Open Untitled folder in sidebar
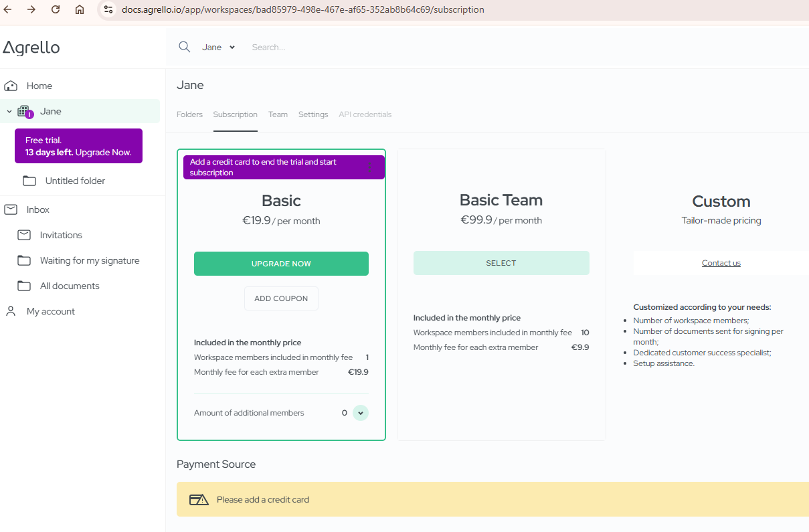 pos(75,181)
